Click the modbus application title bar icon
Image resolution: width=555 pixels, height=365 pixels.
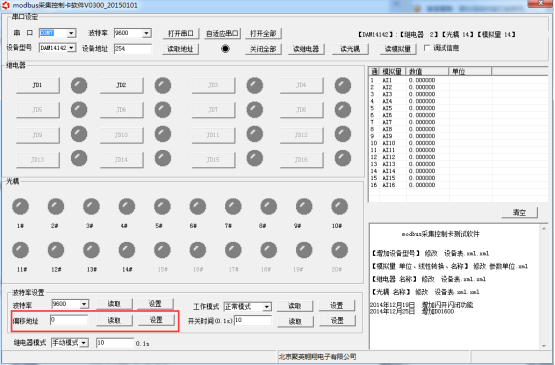click(6, 5)
